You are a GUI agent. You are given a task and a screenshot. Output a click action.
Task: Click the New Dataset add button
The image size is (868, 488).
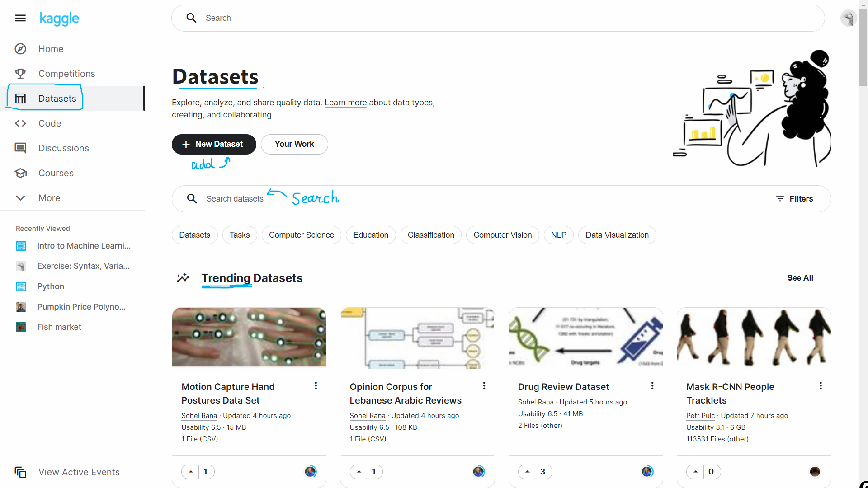pyautogui.click(x=213, y=144)
